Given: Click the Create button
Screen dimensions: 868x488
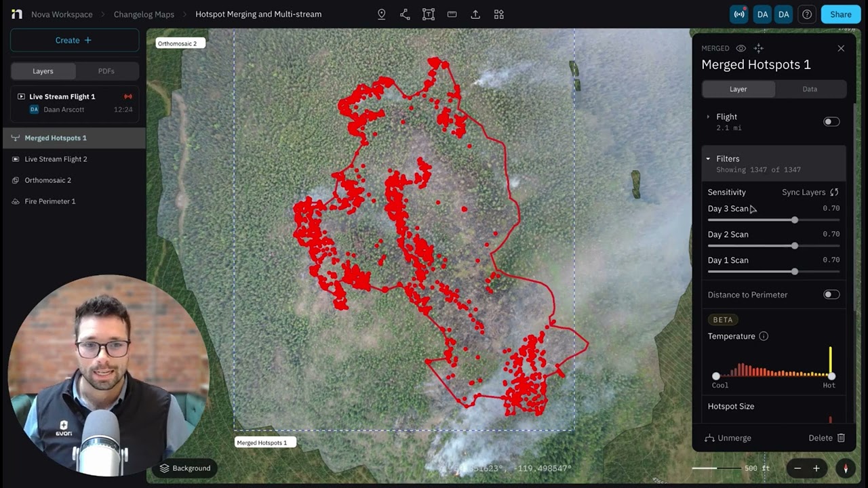Looking at the screenshot, I should point(75,40).
